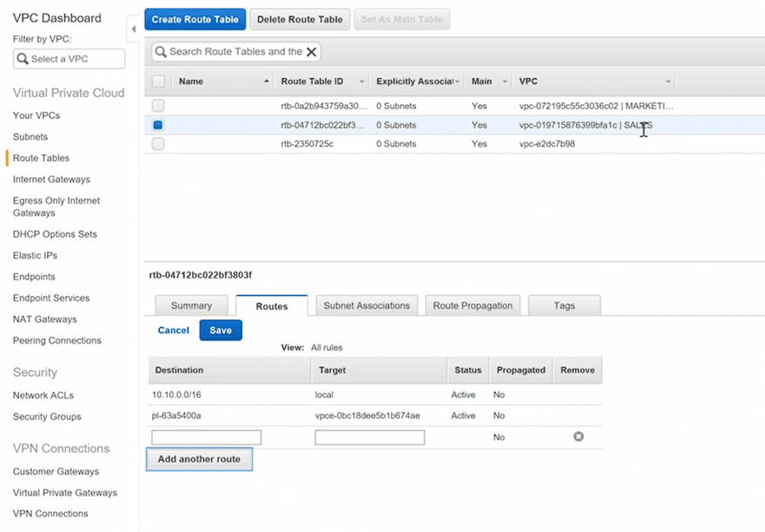Toggle the select-all route tables checkbox
Image resolution: width=765 pixels, height=532 pixels.
pos(158,82)
